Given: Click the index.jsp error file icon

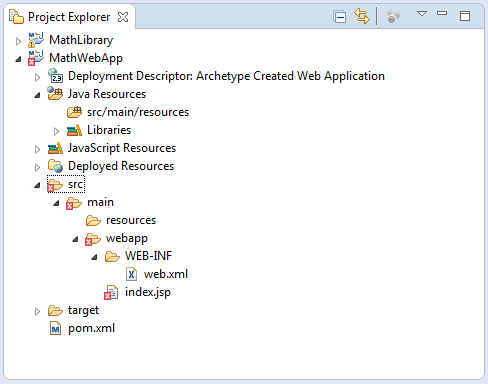Looking at the screenshot, I should (x=111, y=292).
